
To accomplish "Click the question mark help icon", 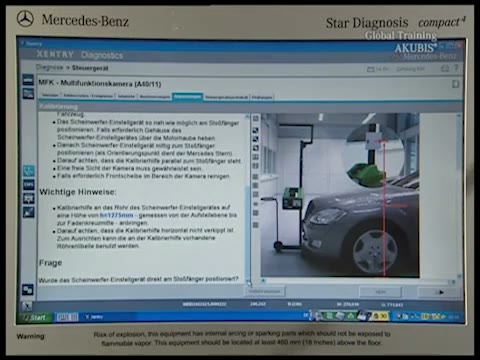I will [x=456, y=68].
